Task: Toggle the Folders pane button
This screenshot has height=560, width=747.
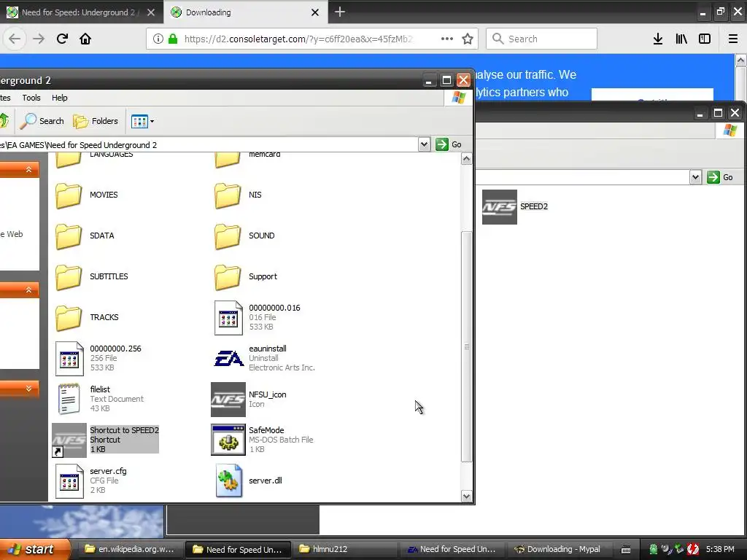Action: click(x=96, y=122)
